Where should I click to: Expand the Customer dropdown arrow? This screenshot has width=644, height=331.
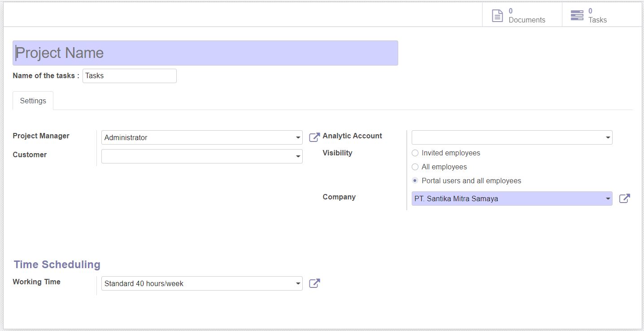(298, 157)
